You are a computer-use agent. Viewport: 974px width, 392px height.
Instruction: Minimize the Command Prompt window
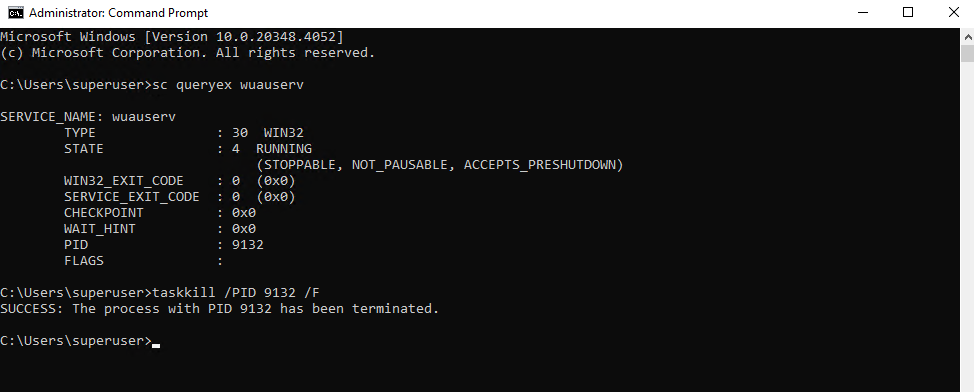coord(863,12)
